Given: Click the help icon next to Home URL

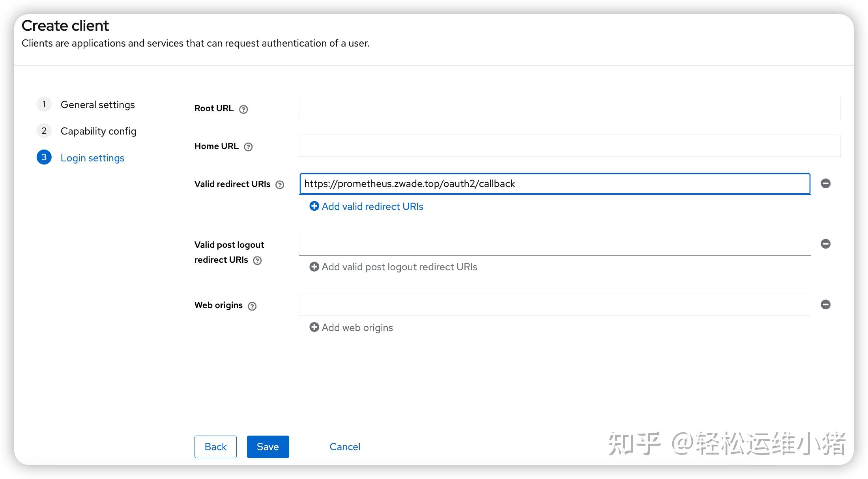Looking at the screenshot, I should [x=248, y=146].
